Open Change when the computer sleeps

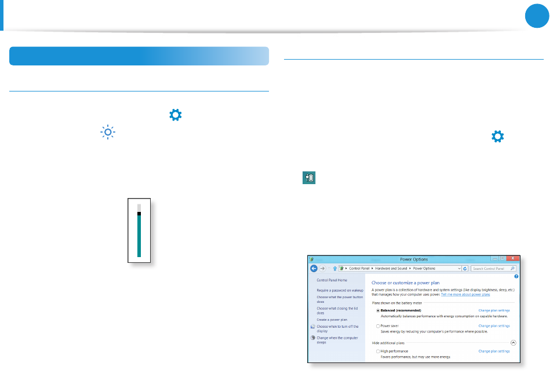click(337, 340)
